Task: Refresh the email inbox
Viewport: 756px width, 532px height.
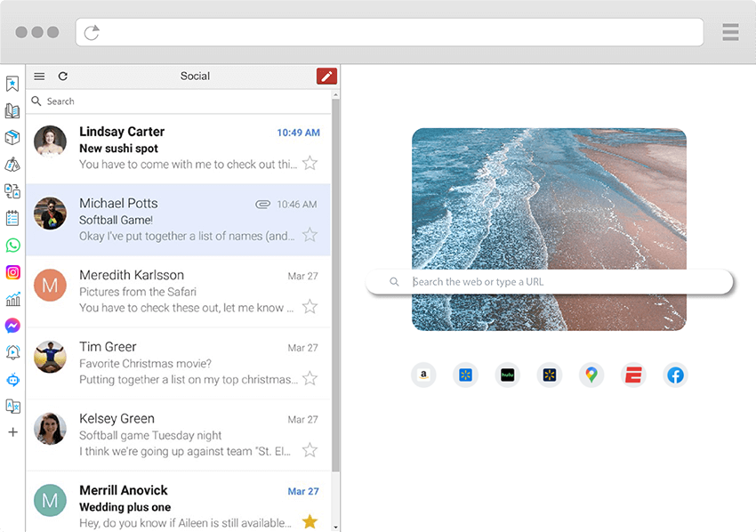Action: point(62,77)
